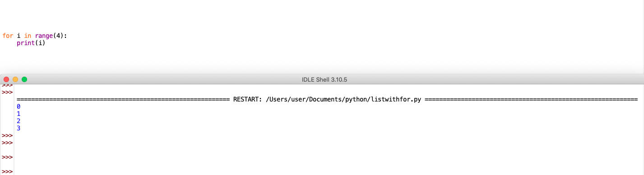The height and width of the screenshot is (175, 644).
Task: Click the output line showing 2
Action: click(19, 121)
